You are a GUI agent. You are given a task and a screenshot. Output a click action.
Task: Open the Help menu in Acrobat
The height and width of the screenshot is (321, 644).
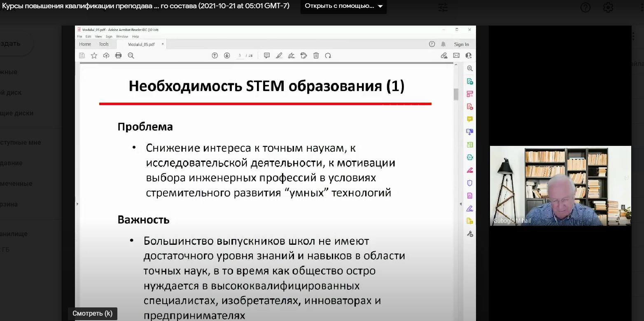pos(135,37)
